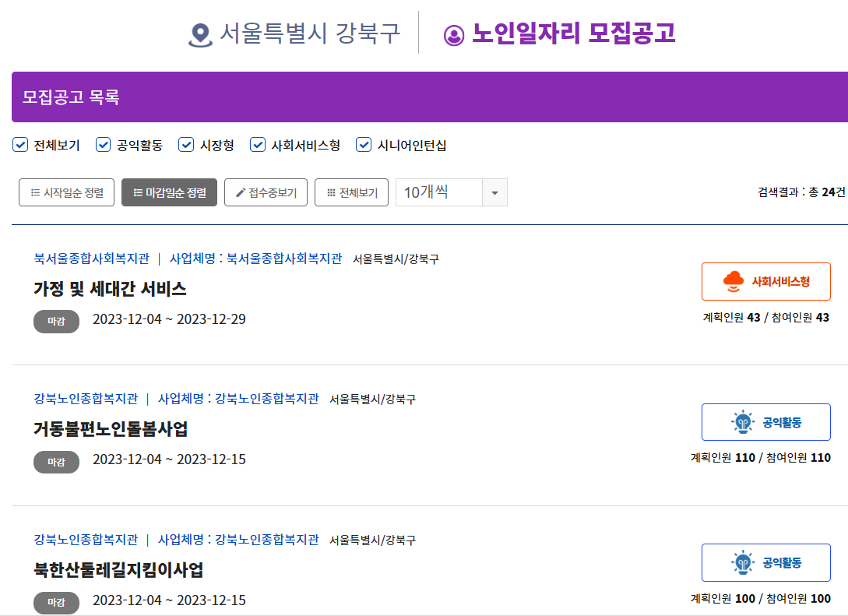The image size is (848, 616).
Task: Uncheck the 사회서비스형 filter checkbox
Action: pyautogui.click(x=257, y=144)
